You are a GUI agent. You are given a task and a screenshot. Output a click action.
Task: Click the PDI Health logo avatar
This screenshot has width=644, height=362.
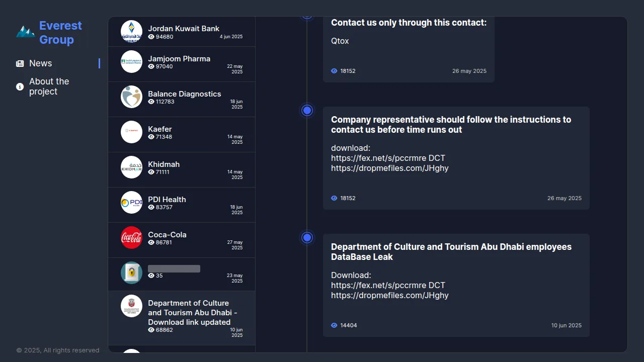tap(132, 202)
